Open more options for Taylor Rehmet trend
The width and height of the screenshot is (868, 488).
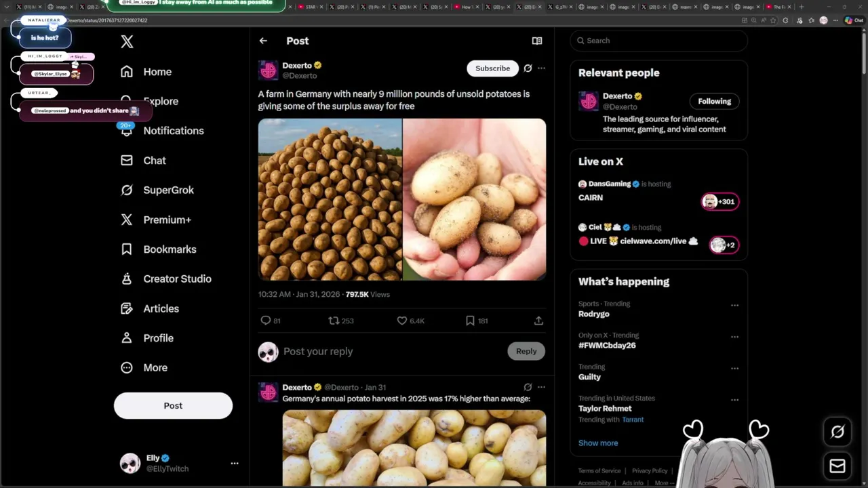coord(734,400)
